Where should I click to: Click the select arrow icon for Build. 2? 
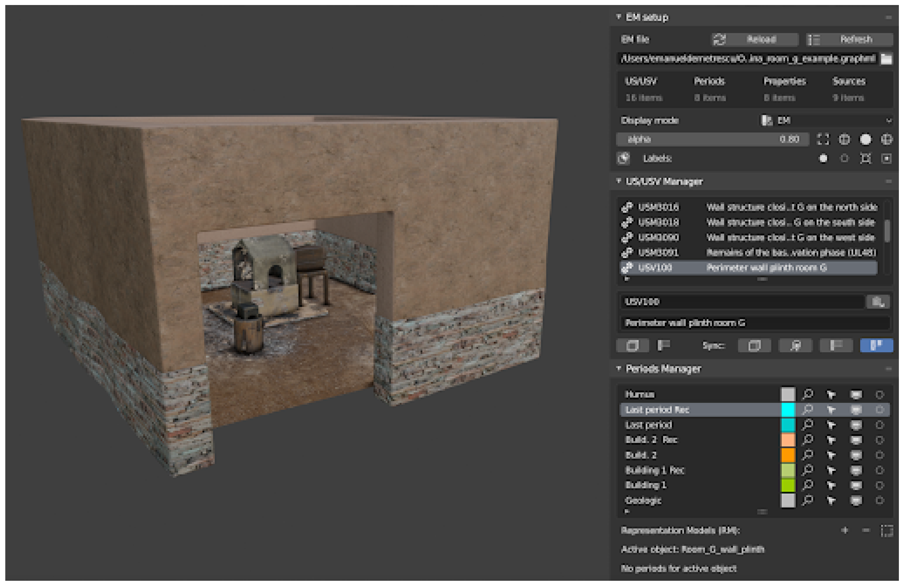(x=831, y=455)
